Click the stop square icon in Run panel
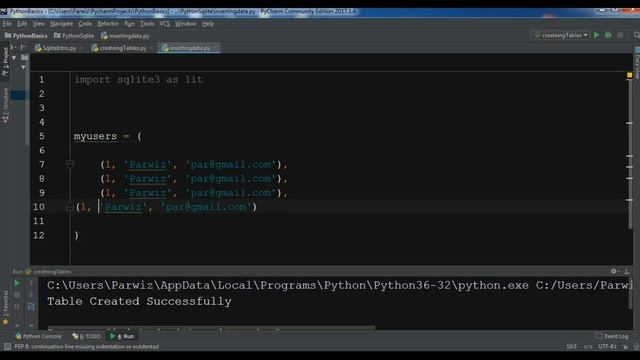Image resolution: width=640 pixels, height=360 pixels. tap(17, 295)
